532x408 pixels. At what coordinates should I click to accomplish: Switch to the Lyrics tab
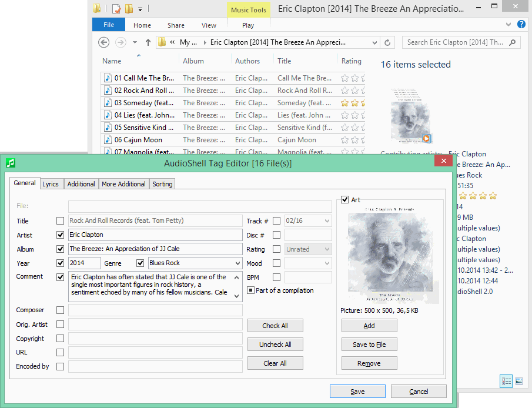click(x=50, y=184)
